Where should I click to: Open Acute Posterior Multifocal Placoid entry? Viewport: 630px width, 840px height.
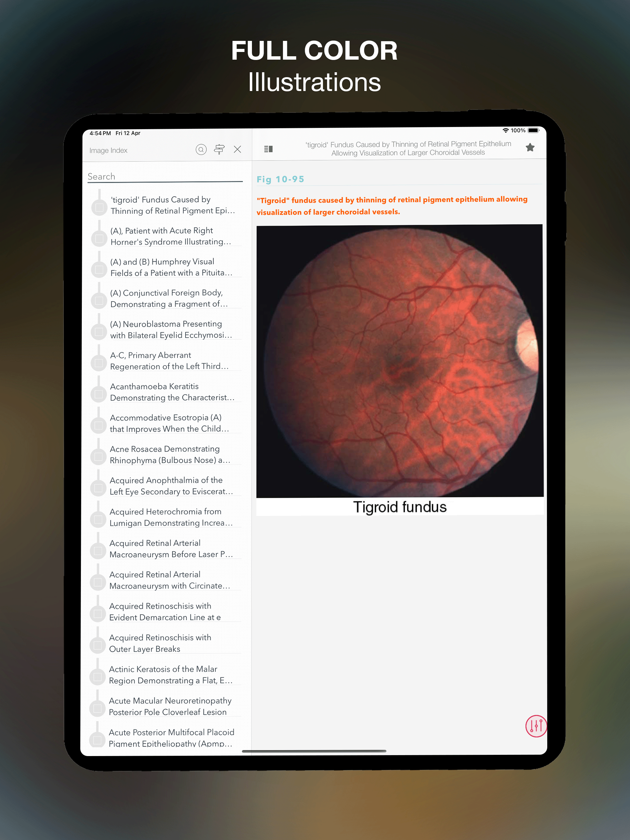[166, 738]
